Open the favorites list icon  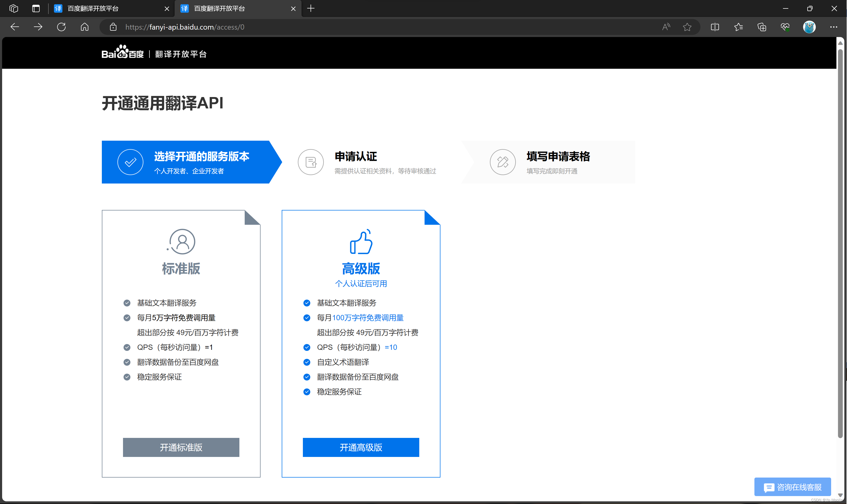[x=738, y=27]
